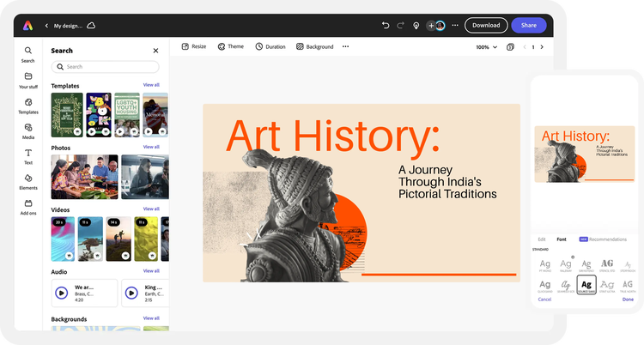Open the Background color option

(315, 46)
